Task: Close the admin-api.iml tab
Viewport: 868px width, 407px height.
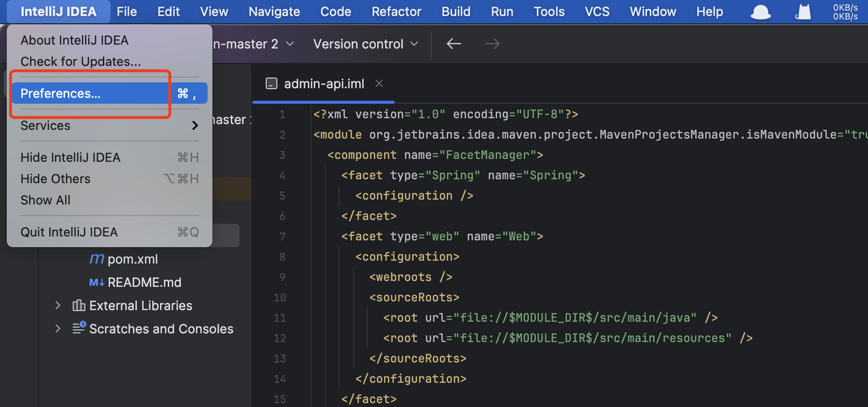Action: pyautogui.click(x=379, y=84)
